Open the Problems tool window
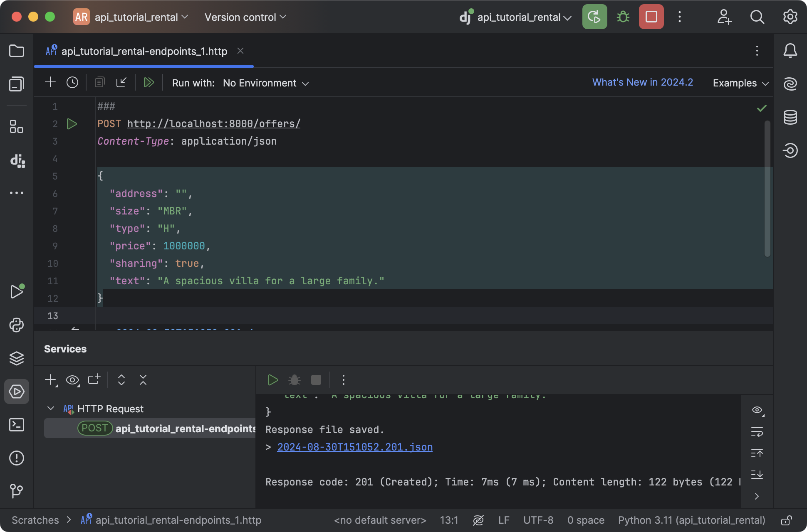 17,458
